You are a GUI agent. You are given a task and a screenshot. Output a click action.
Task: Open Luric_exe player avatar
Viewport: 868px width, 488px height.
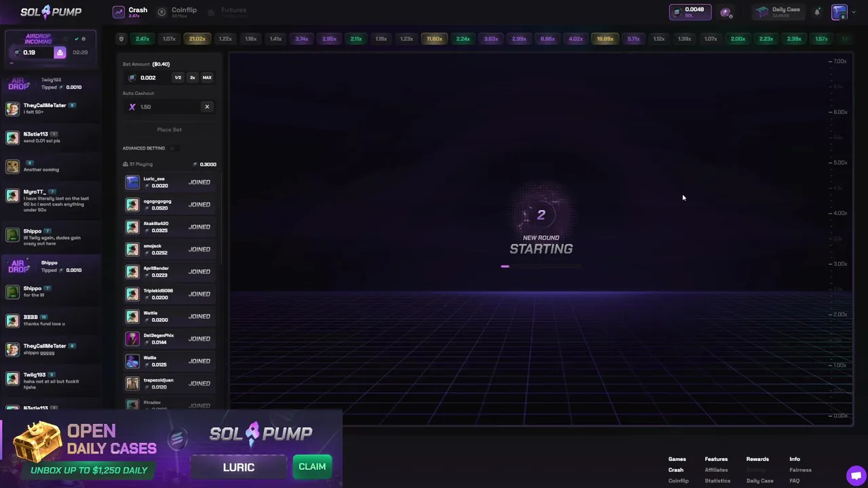coord(132,182)
